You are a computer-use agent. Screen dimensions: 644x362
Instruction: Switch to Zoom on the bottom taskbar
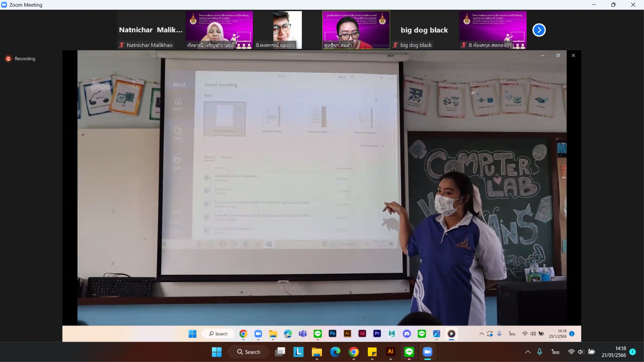coord(427,352)
